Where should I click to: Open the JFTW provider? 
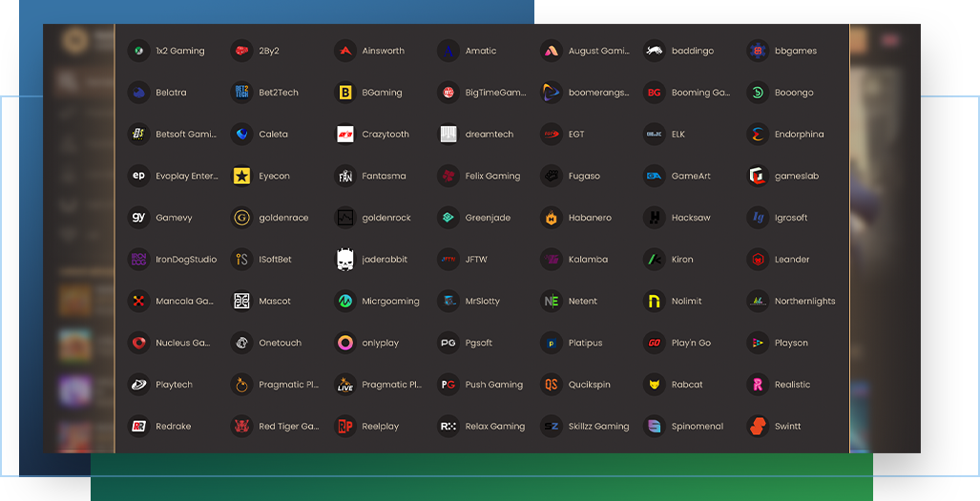pos(463,260)
